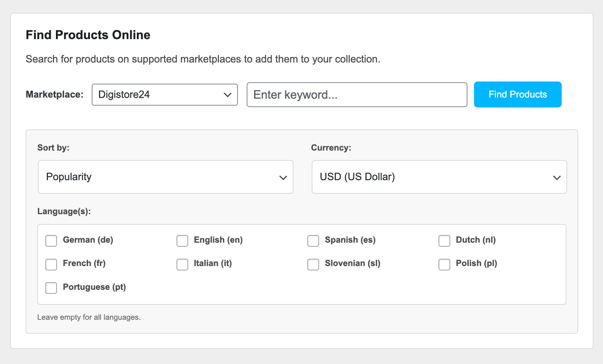Click the Currency dropdown chevron
Viewport: 603px width, 364px height.
[557, 178]
